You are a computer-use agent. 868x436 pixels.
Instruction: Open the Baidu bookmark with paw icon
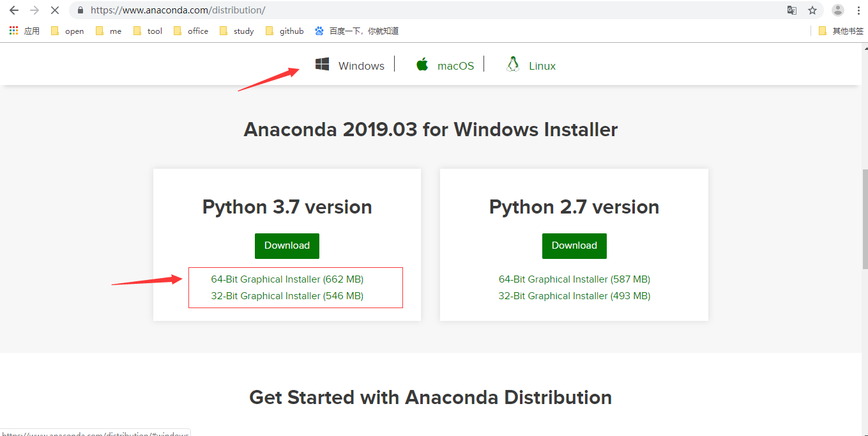356,31
